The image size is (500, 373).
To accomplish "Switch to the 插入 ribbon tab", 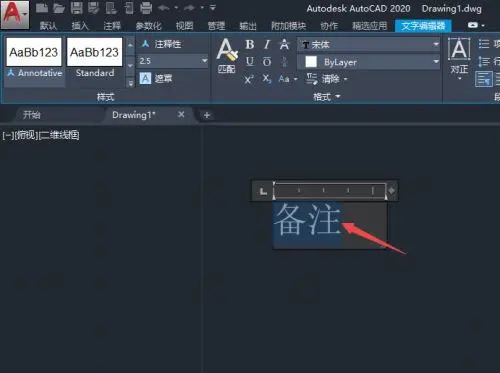I will coord(80,25).
